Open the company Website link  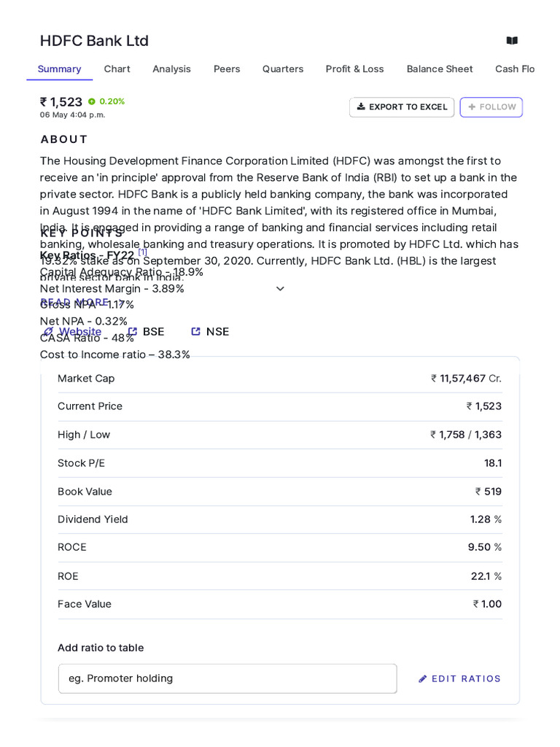tap(72, 332)
